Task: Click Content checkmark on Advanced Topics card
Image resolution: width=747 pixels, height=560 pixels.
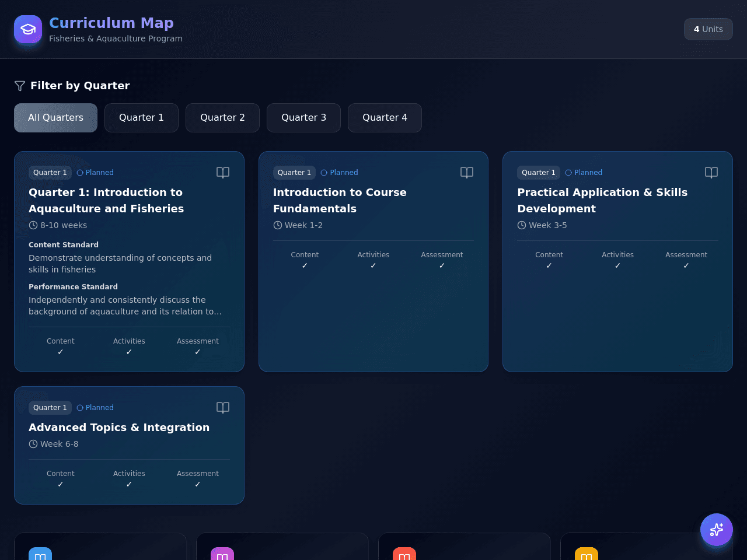Action: [61, 484]
